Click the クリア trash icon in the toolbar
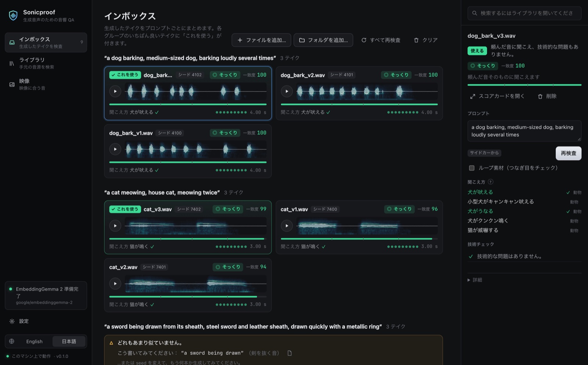The image size is (588, 365). coord(416,40)
